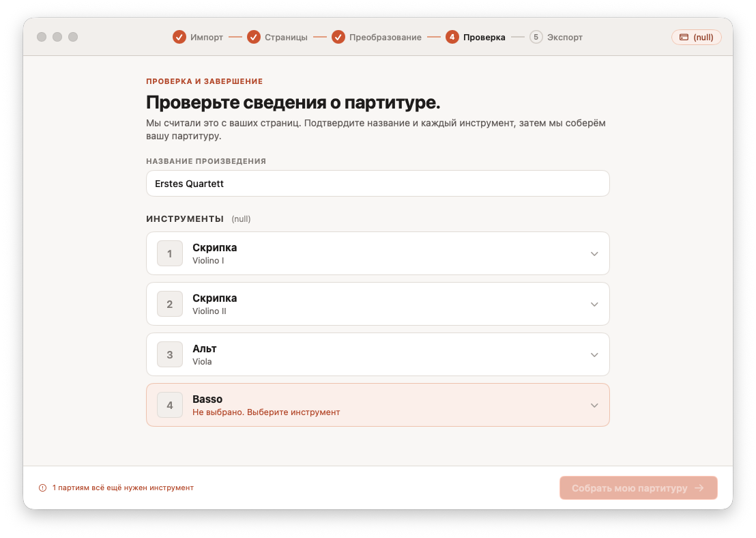Viewport: 756px width, 538px height.
Task: Click the Страницы step checkmark icon
Action: (254, 37)
